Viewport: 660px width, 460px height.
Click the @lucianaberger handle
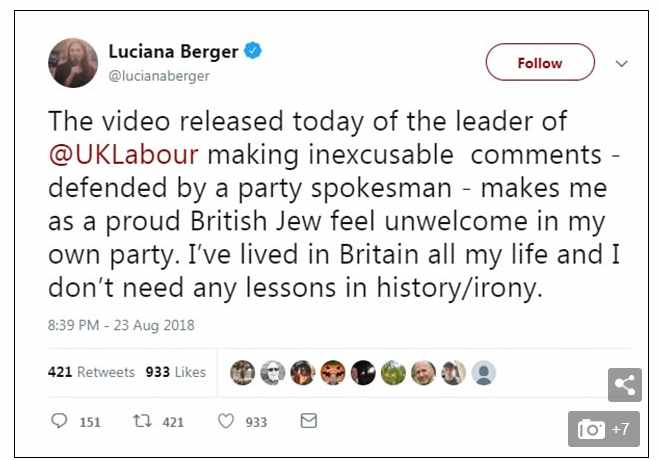point(159,76)
